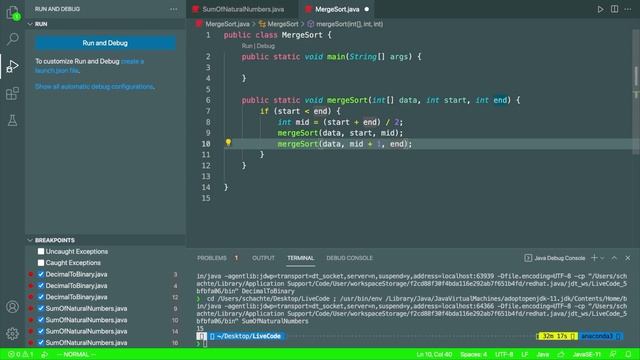The height and width of the screenshot is (360, 640).
Task: Click Show all automatic debug configurations link
Action: pos(94,87)
